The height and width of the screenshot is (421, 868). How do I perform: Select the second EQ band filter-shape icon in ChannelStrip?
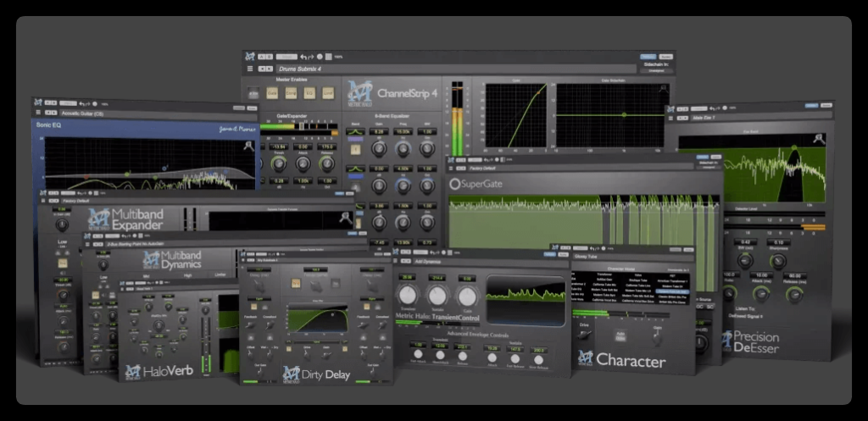point(354,169)
